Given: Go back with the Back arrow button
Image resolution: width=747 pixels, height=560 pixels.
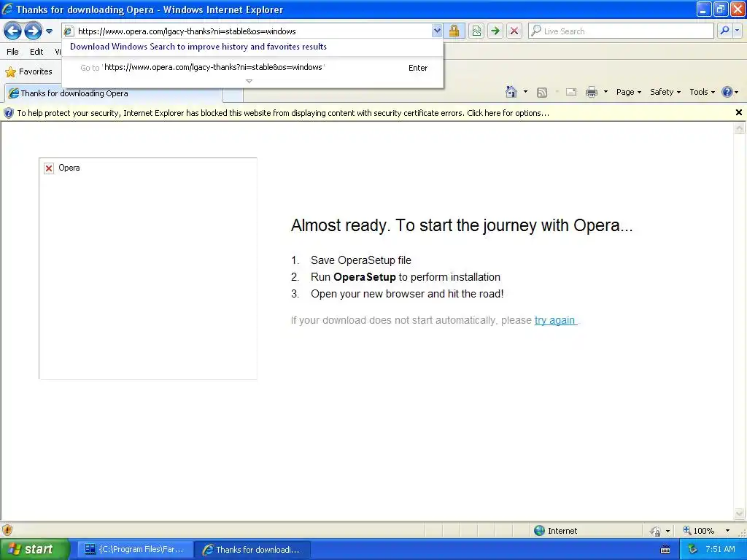Looking at the screenshot, I should click(x=13, y=31).
